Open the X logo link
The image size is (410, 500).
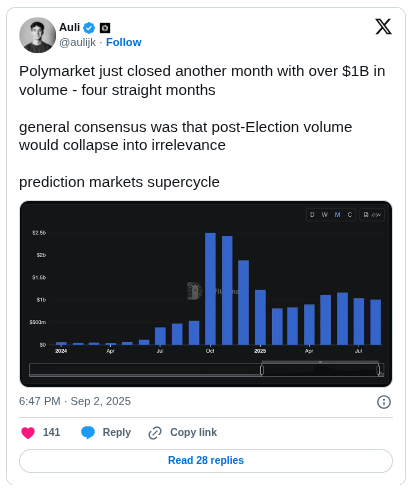[x=383, y=27]
